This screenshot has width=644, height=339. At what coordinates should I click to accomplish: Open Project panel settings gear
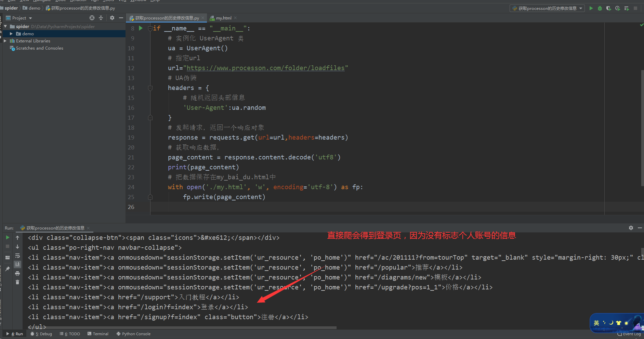click(x=112, y=18)
